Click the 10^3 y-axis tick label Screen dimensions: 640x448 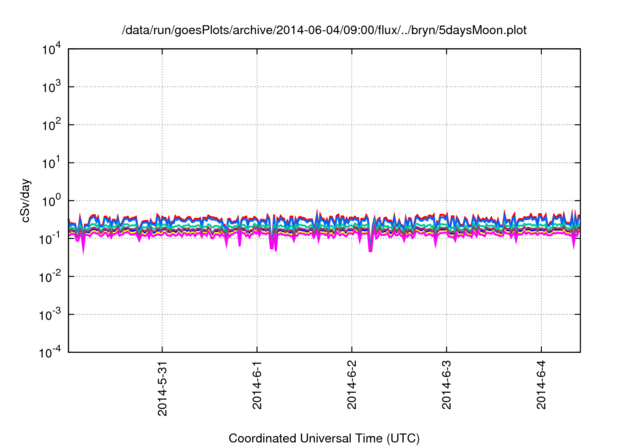point(51,87)
